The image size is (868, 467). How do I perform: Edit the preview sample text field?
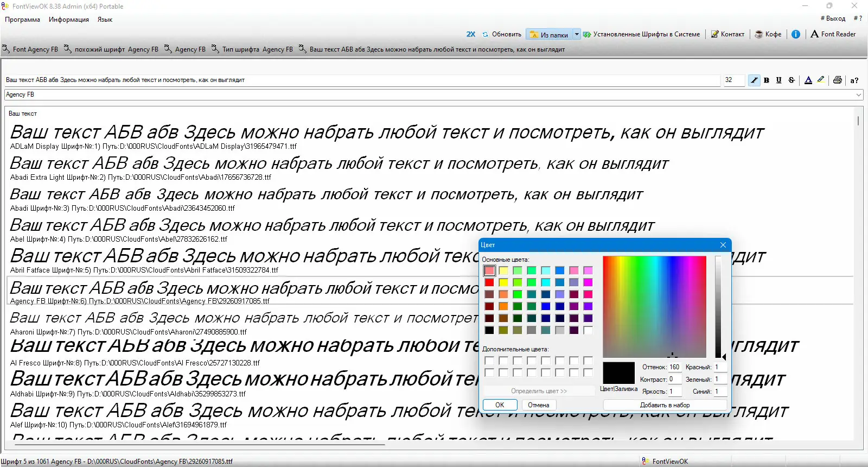pyautogui.click(x=362, y=80)
